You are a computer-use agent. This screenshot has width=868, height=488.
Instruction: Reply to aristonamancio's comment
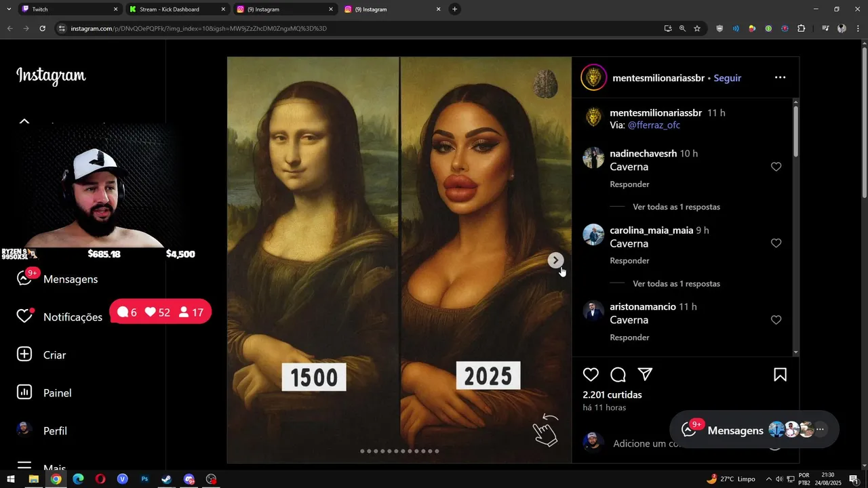click(x=629, y=338)
